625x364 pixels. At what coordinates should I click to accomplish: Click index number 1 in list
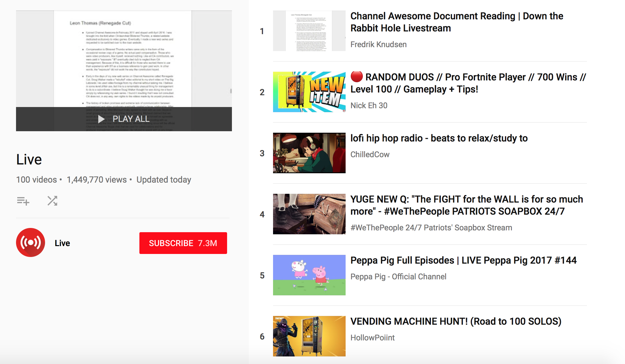pos(262,31)
